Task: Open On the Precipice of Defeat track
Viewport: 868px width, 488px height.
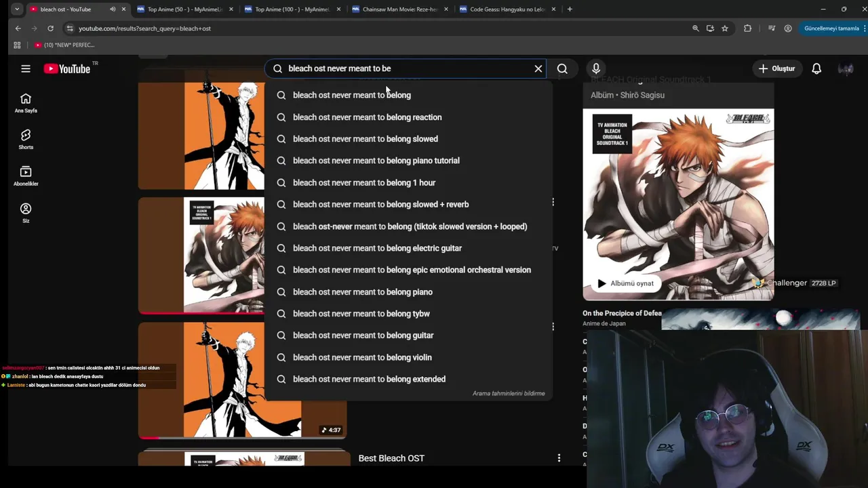Action: point(622,313)
